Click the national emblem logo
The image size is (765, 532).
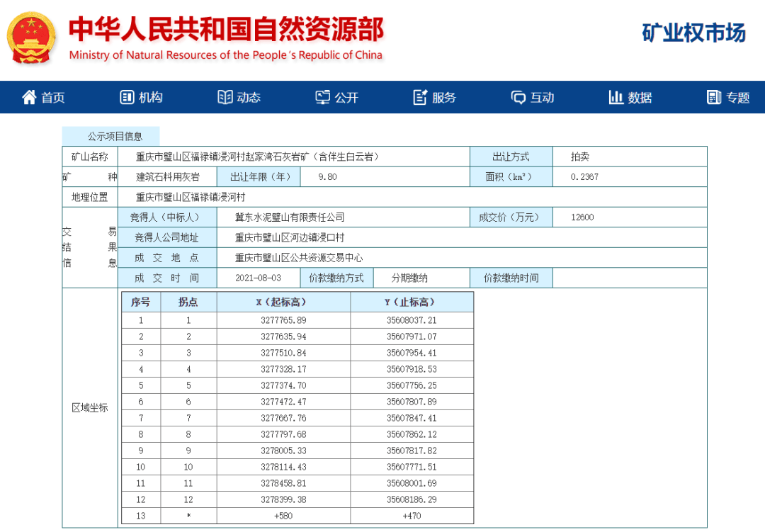pos(30,38)
